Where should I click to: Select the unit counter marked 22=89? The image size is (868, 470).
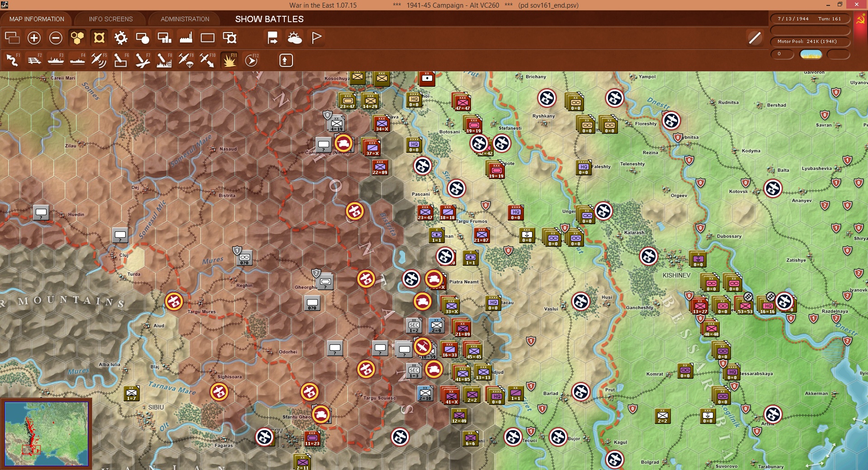[380, 167]
